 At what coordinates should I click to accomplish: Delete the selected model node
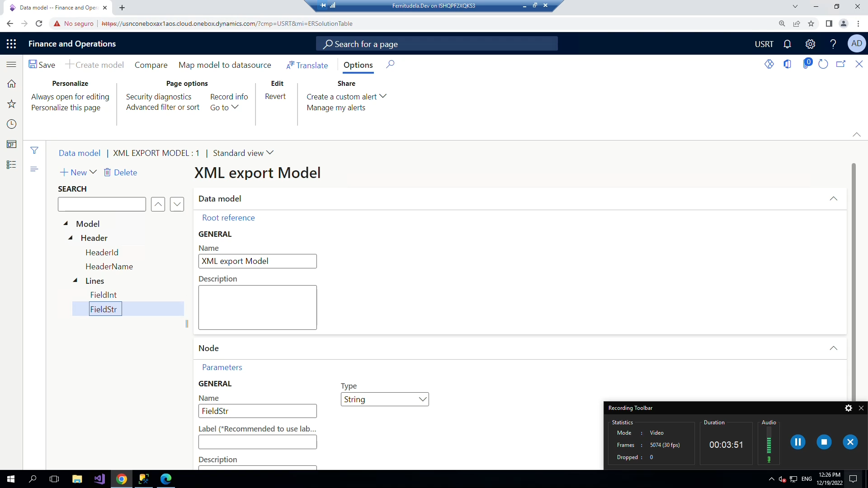click(120, 172)
